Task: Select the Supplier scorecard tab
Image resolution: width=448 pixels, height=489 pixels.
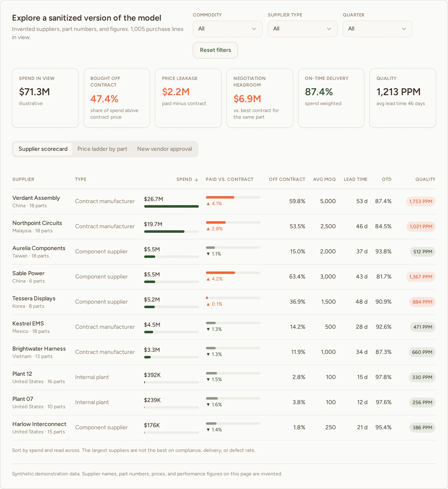Action: [43, 149]
